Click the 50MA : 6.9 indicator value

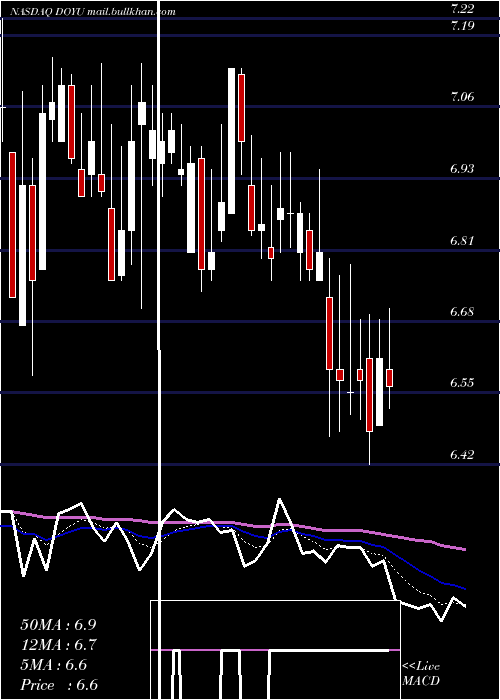click(x=58, y=625)
